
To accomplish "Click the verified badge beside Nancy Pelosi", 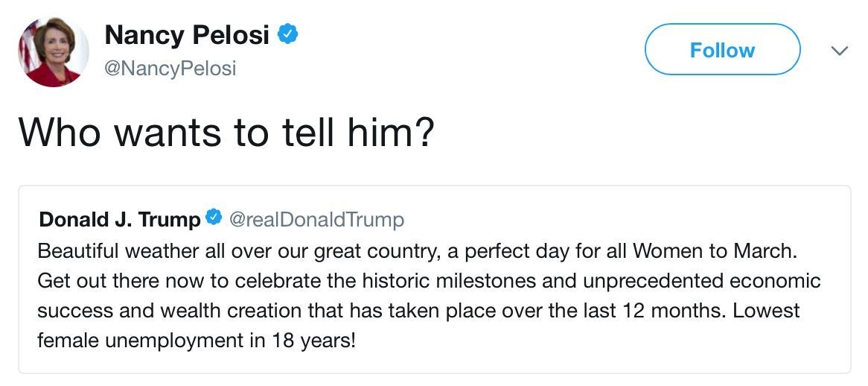I will click(x=287, y=34).
